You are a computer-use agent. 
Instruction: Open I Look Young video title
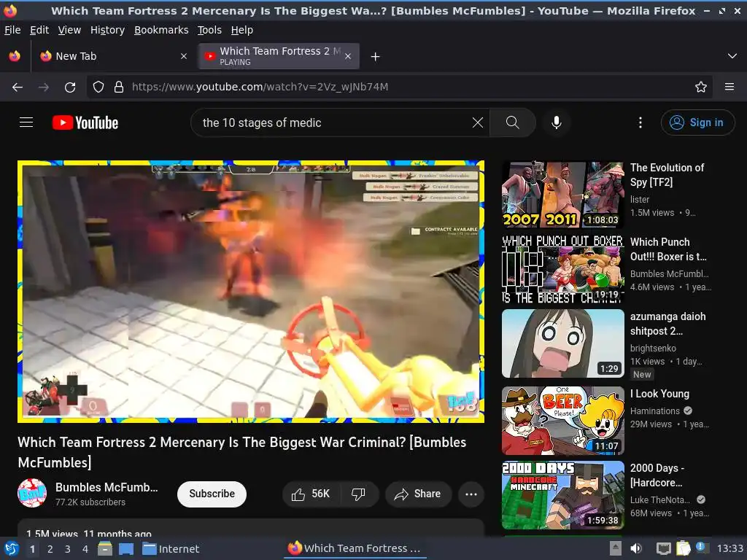click(659, 394)
